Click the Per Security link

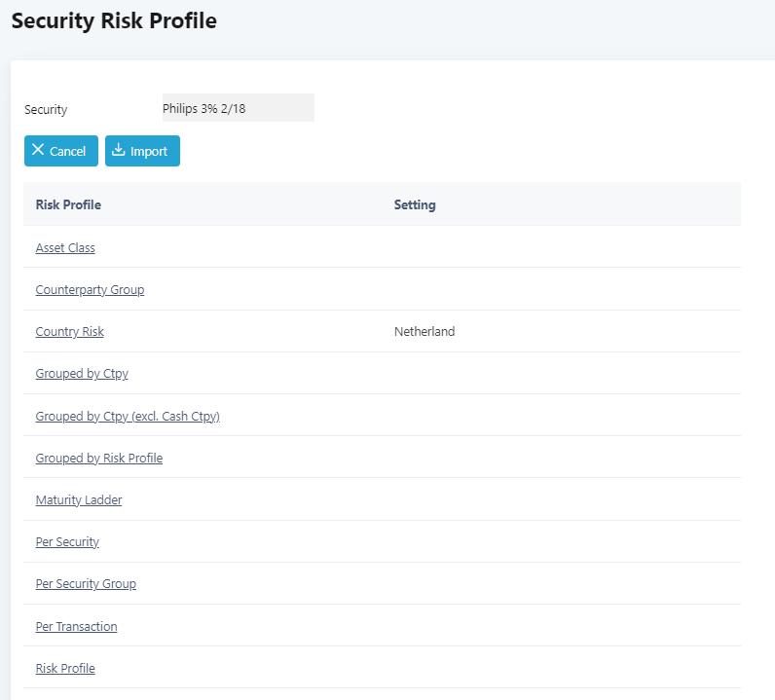click(x=67, y=542)
